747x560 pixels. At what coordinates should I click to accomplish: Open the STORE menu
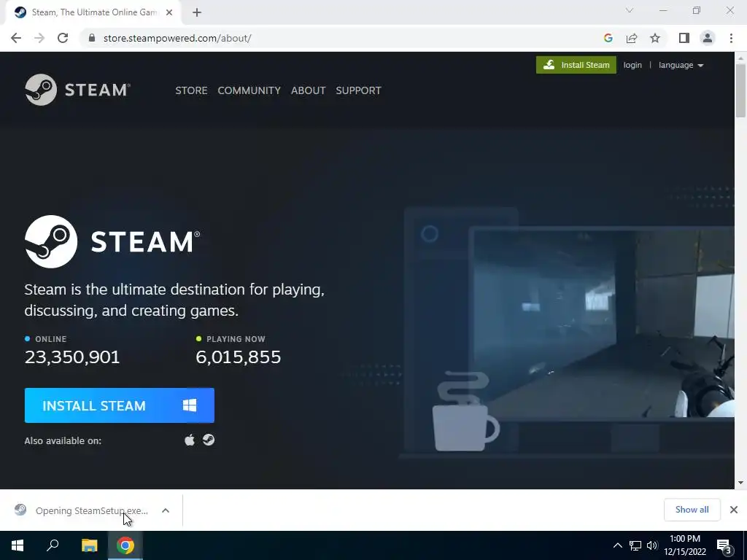pos(191,90)
